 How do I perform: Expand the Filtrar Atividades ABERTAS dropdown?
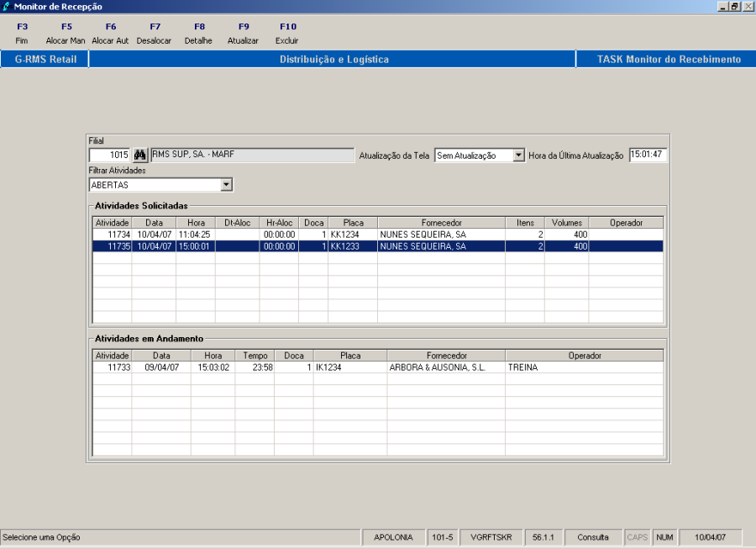coord(227,185)
